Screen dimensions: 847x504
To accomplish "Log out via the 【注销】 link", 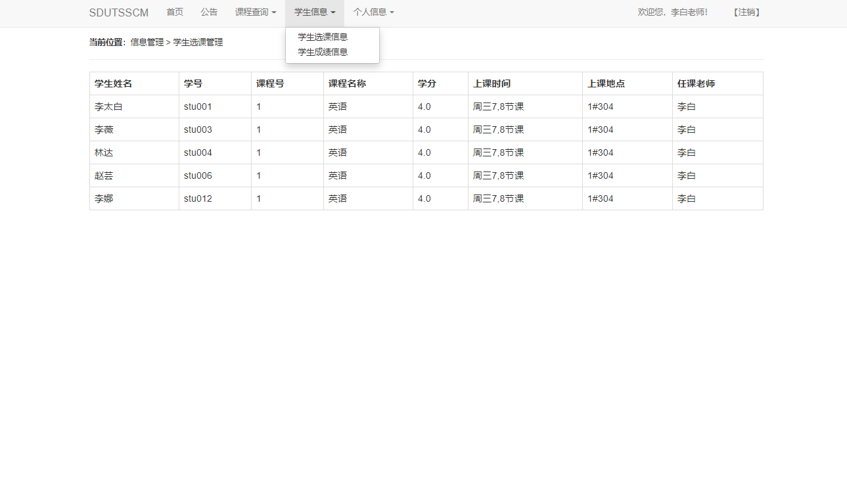I will point(746,12).
